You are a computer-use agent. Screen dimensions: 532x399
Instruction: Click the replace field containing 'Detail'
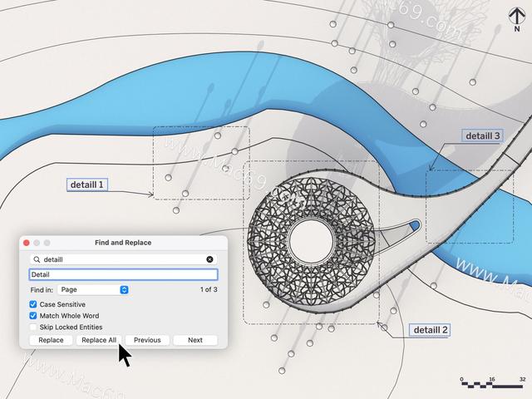pos(123,274)
